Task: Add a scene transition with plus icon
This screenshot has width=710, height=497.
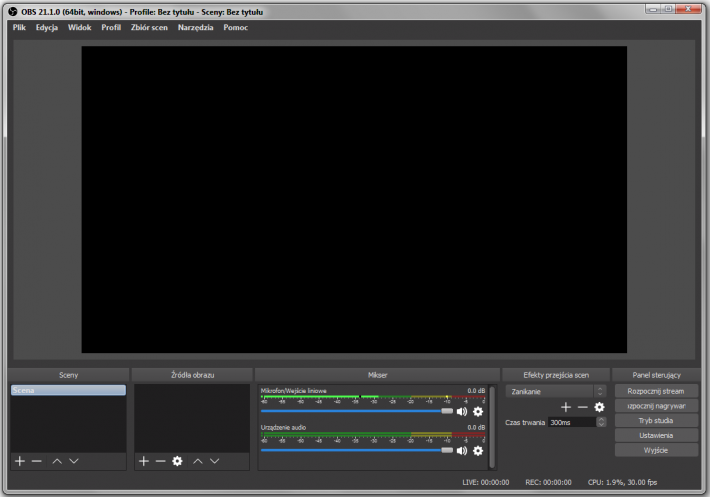Action: [x=566, y=407]
